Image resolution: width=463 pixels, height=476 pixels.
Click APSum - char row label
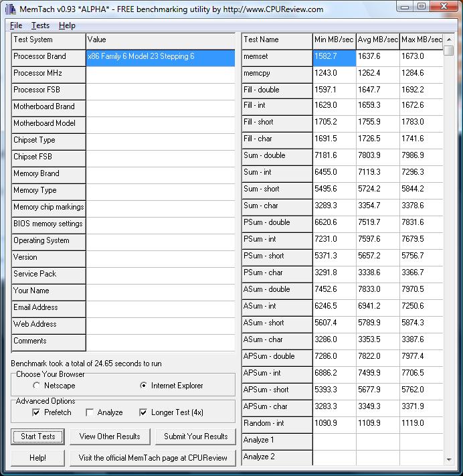point(277,408)
